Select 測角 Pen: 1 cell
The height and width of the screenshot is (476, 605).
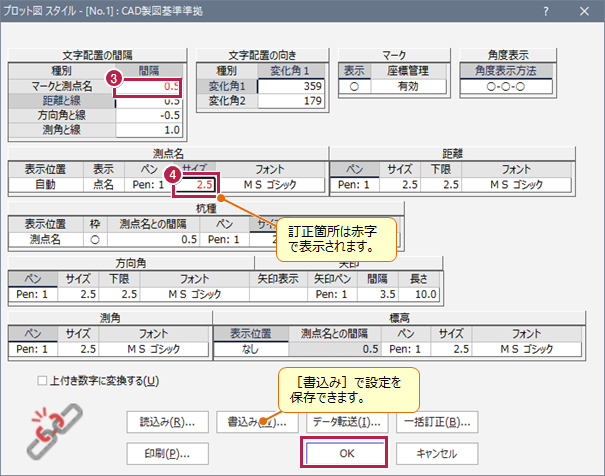(32, 349)
